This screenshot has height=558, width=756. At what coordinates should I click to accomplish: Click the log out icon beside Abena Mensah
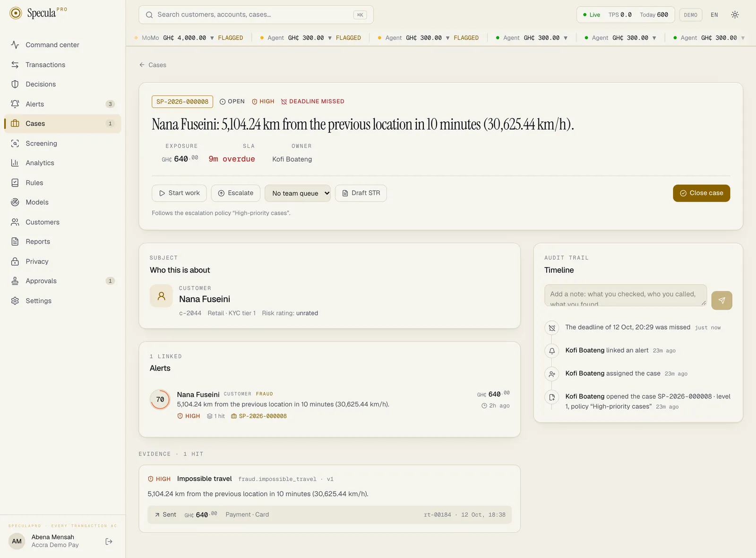coord(109,541)
